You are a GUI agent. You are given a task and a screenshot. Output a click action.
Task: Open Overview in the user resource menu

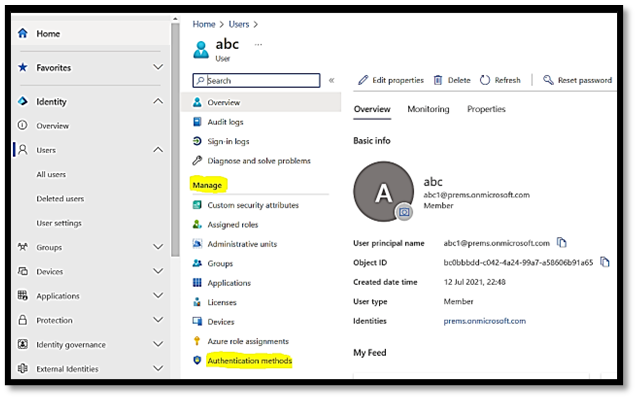pos(261,102)
